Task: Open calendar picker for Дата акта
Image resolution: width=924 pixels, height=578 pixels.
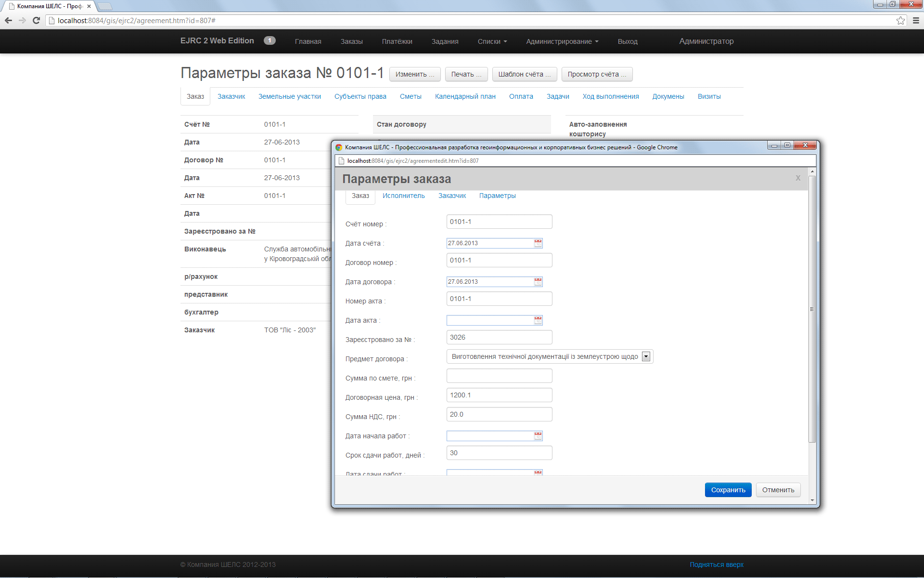Action: click(x=538, y=320)
